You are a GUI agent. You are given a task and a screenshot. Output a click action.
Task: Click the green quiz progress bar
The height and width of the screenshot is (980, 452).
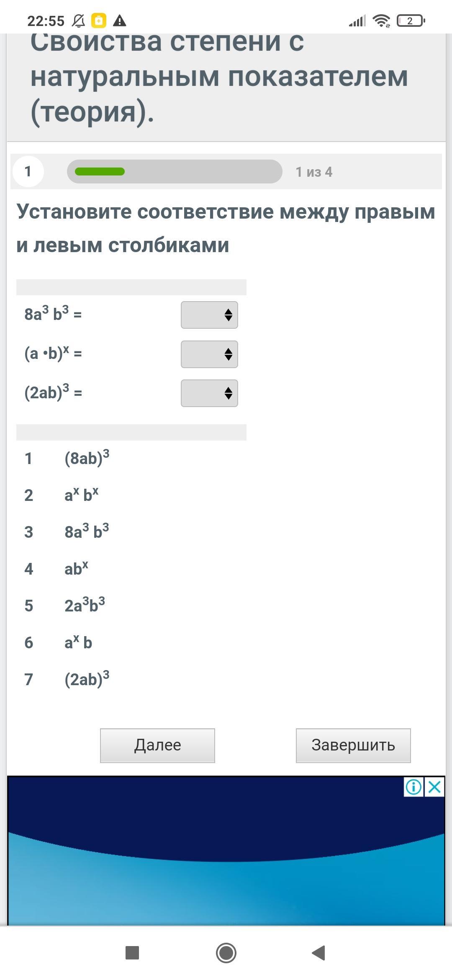point(100,172)
